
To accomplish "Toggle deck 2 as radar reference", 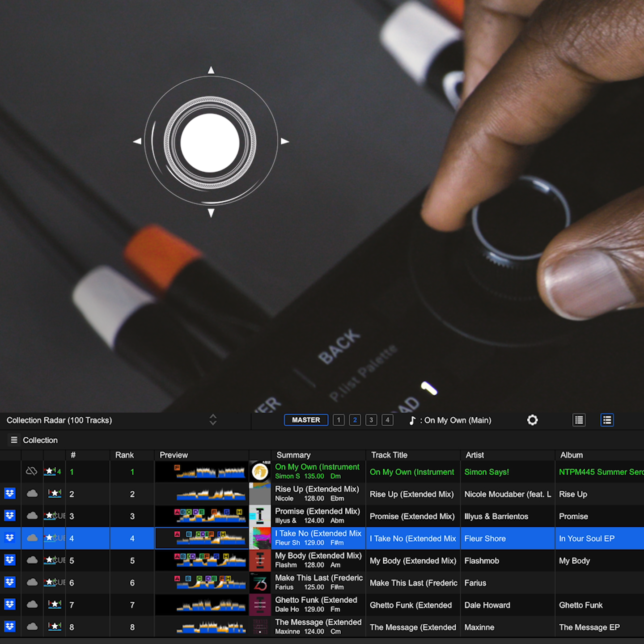I will pos(355,420).
